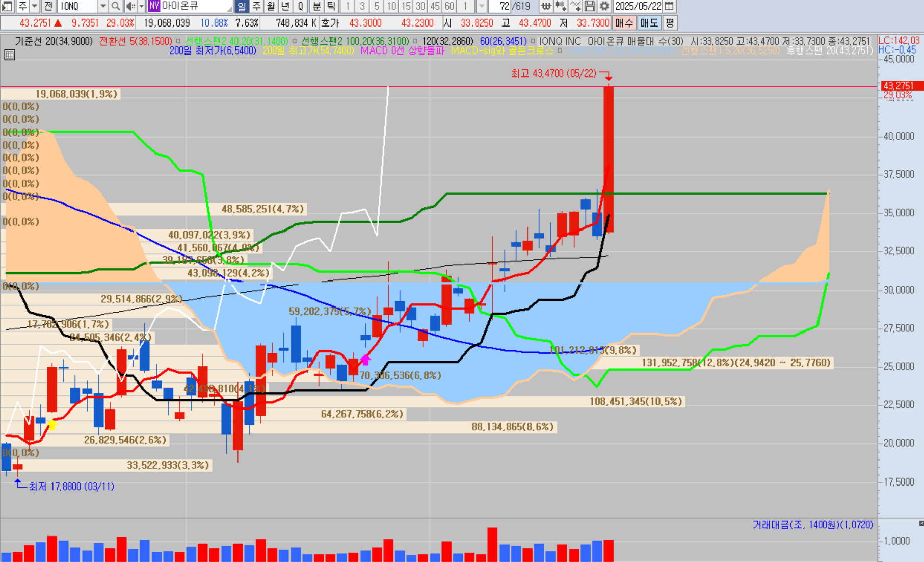Viewport: 924px width, 562px height.
Task: Open the custom interval dropdown arrow
Action: 482,6
